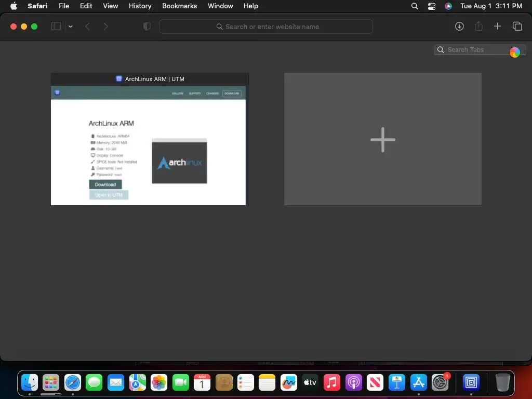The image size is (532, 399).
Task: Show downloads with the download icon
Action: click(459, 26)
